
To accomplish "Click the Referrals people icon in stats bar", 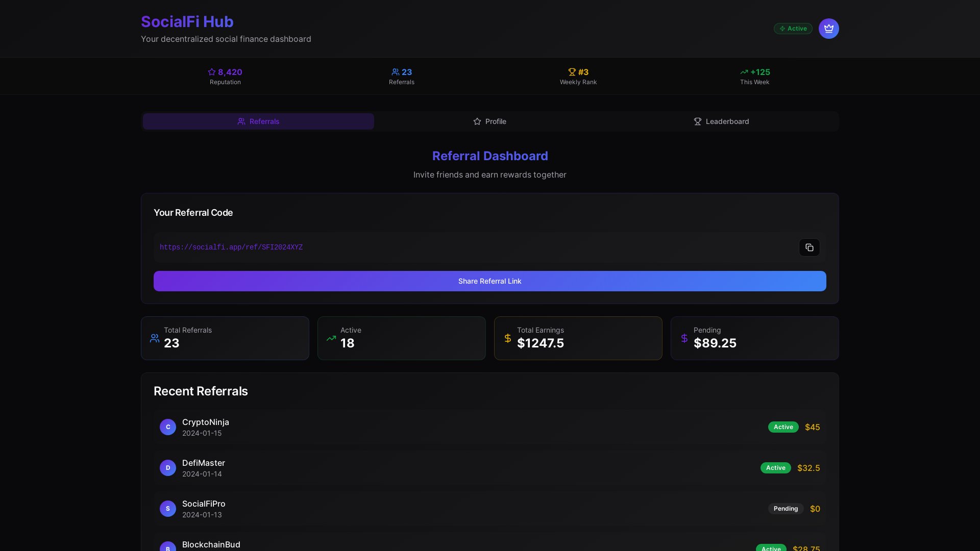I will [395, 72].
